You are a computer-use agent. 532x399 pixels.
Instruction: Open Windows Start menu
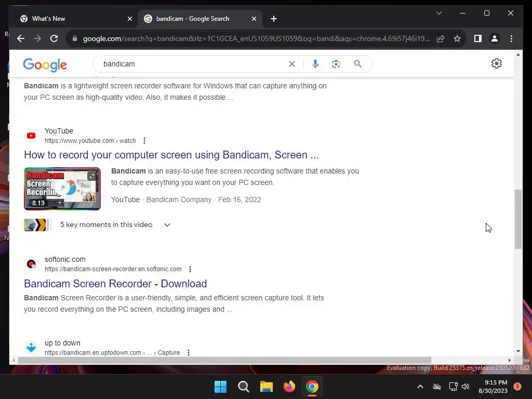(x=220, y=387)
